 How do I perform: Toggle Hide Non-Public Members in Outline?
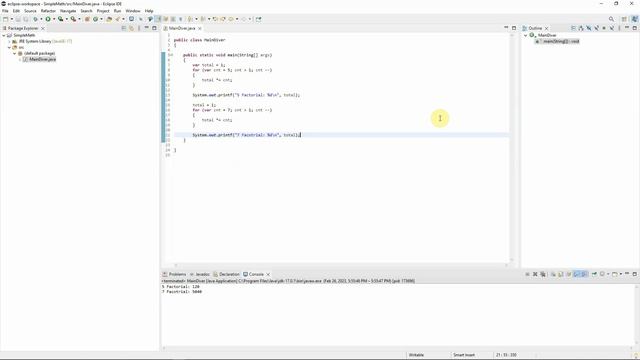click(604, 28)
